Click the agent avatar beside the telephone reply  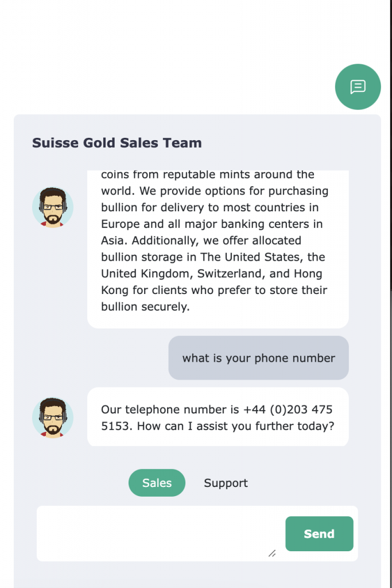pos(52,417)
